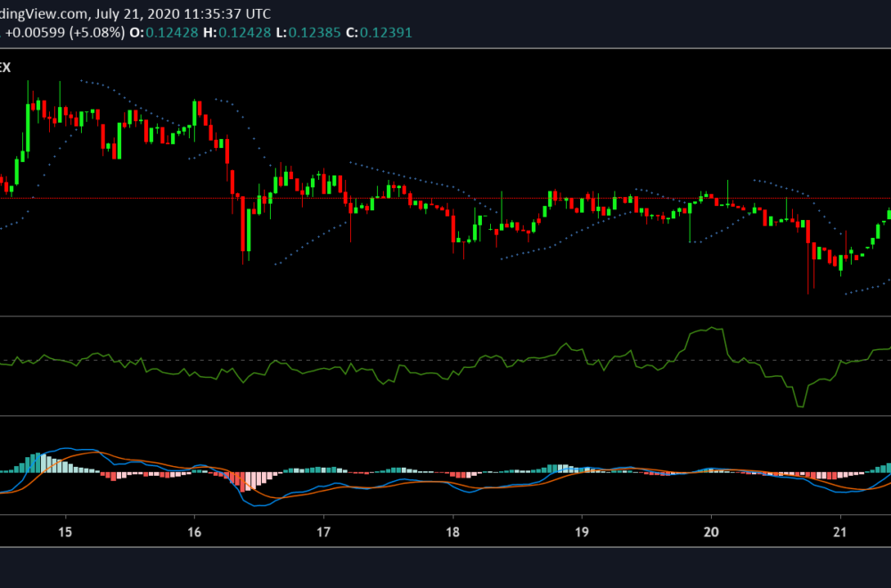891x588 pixels.
Task: Select date label 19 on time axis
Action: (x=581, y=532)
